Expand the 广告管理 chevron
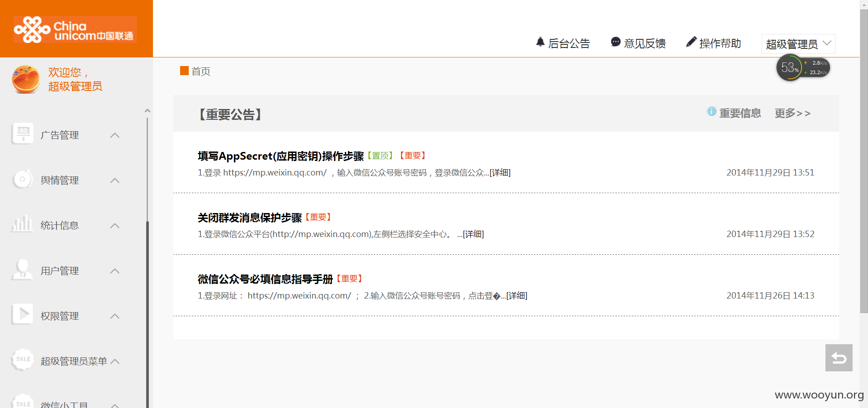 [115, 135]
